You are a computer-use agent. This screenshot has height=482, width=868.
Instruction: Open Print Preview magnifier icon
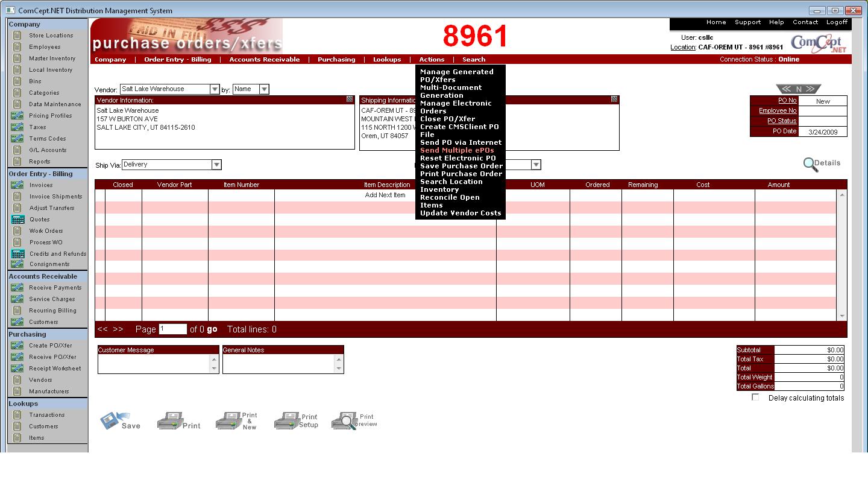tap(344, 420)
